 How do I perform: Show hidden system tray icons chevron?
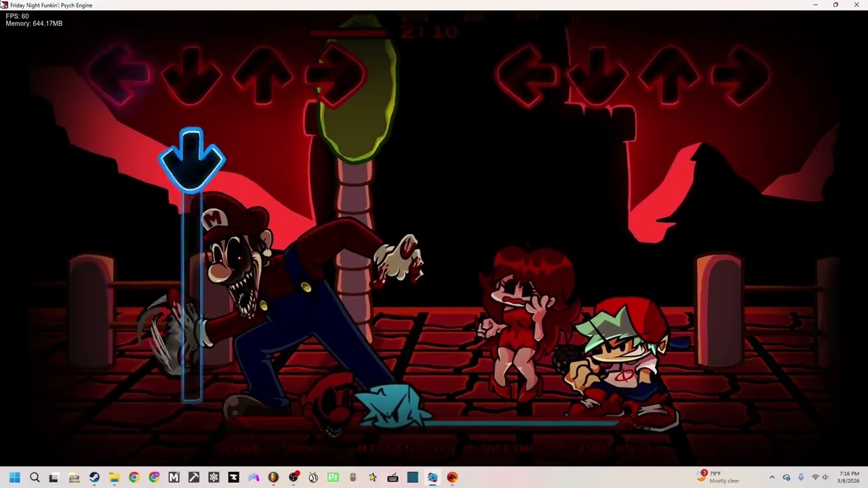click(x=772, y=477)
